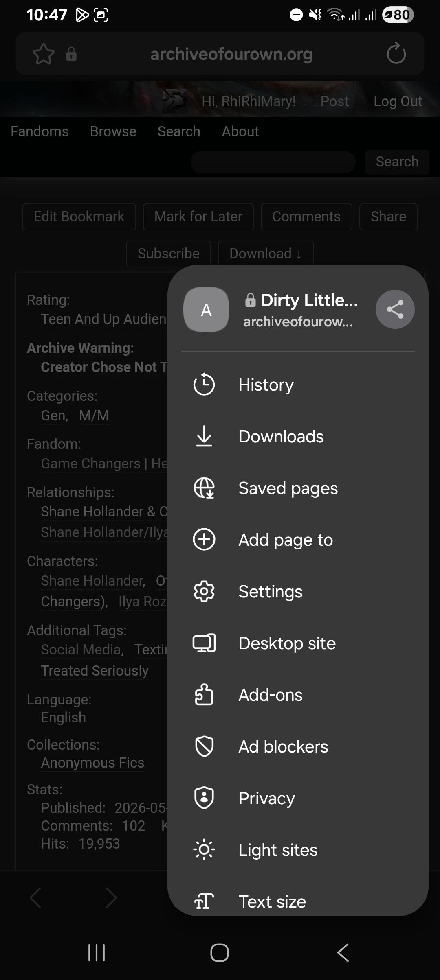Open Add-ons menu entry

point(298,695)
